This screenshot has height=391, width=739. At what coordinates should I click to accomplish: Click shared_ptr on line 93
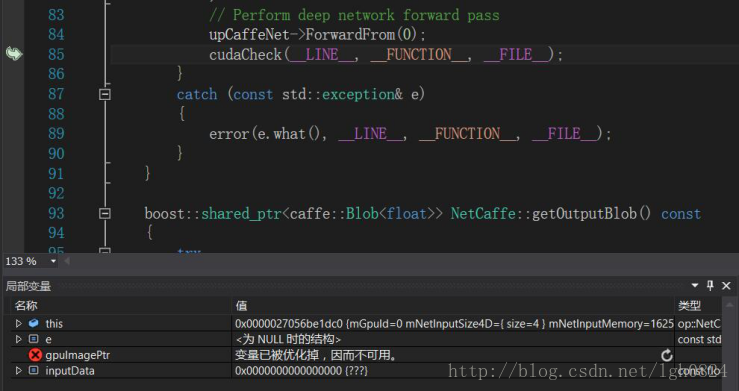(x=241, y=214)
